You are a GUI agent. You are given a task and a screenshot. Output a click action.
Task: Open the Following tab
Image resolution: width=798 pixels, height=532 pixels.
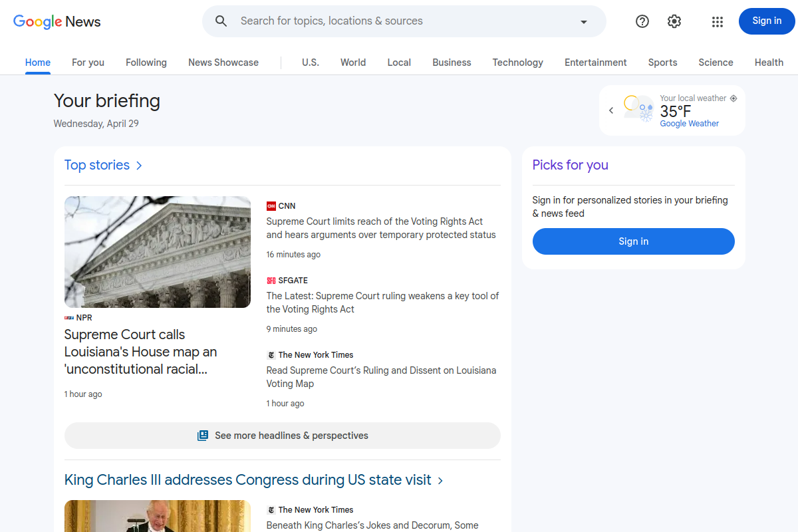(x=146, y=63)
